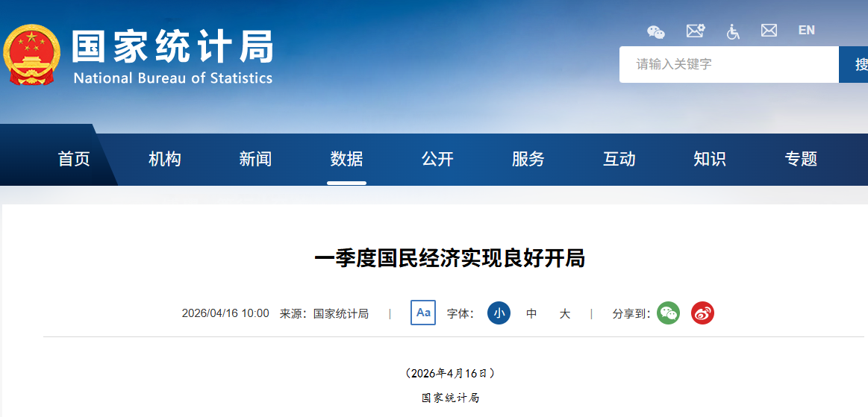Open the 专题 navigation menu

click(x=801, y=160)
